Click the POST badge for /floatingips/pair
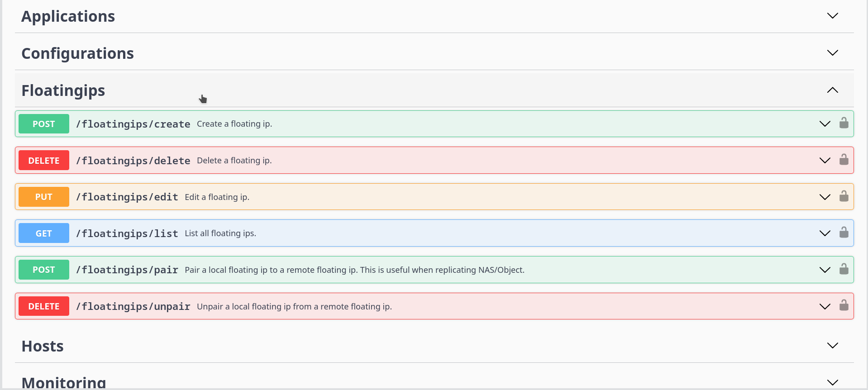 (44, 270)
